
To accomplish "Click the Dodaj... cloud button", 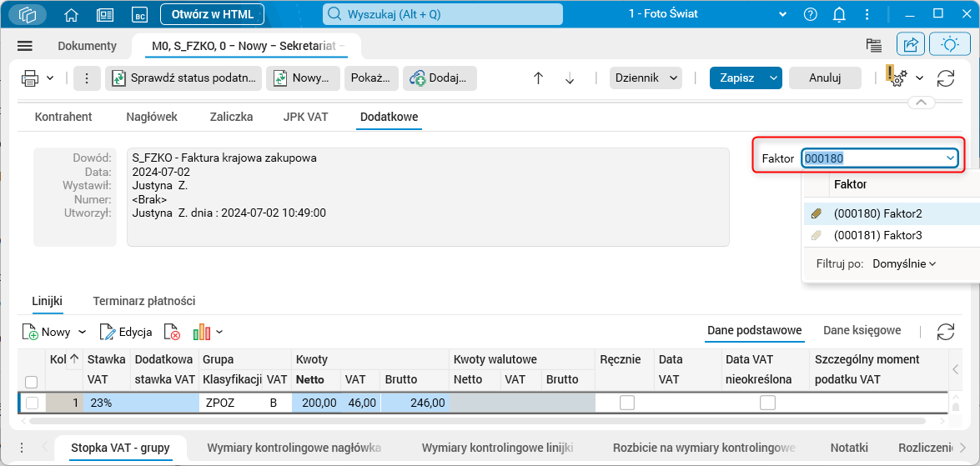I will coord(440,78).
